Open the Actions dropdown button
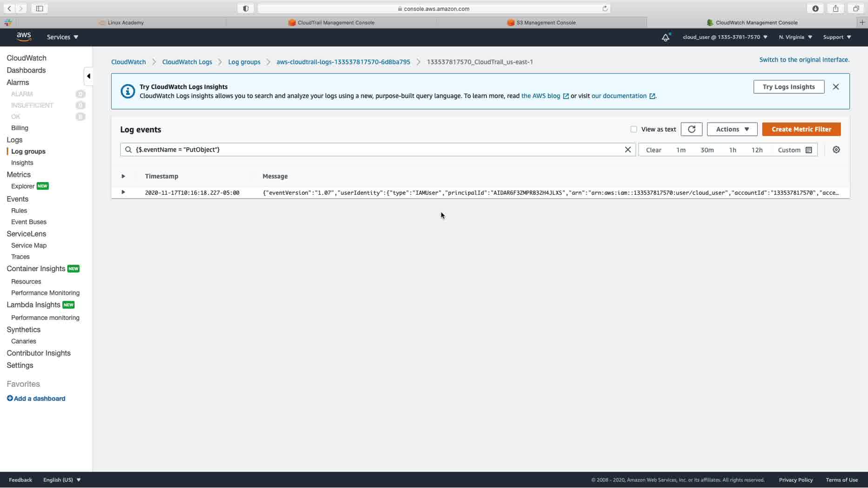Screen dimensions: 868x488 732,129
